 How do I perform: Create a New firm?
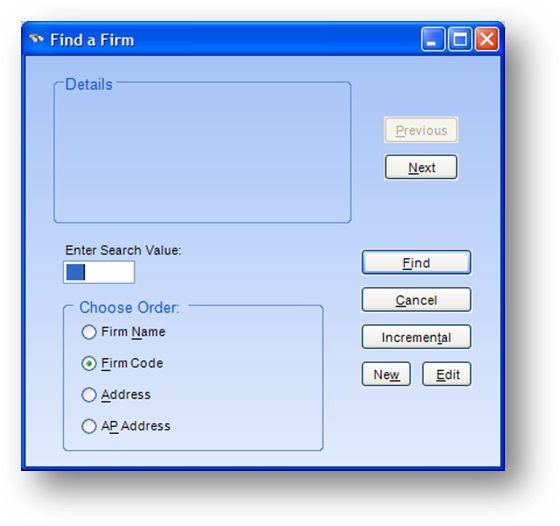(386, 374)
